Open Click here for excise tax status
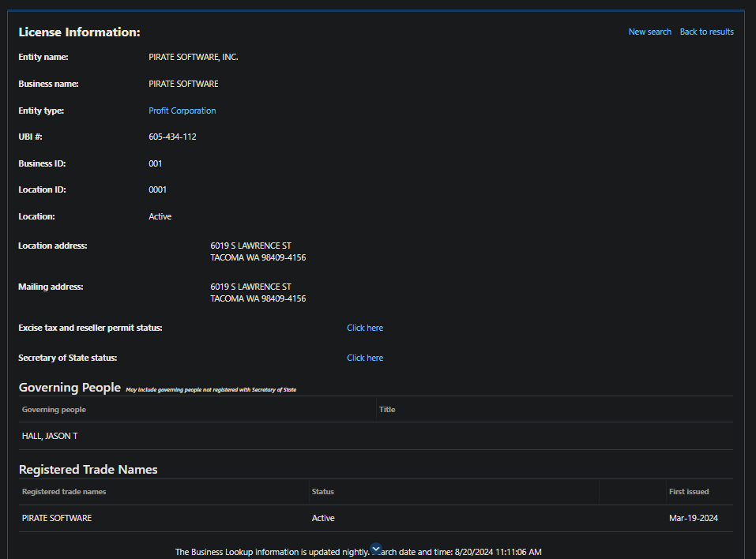The image size is (756, 559). (365, 328)
